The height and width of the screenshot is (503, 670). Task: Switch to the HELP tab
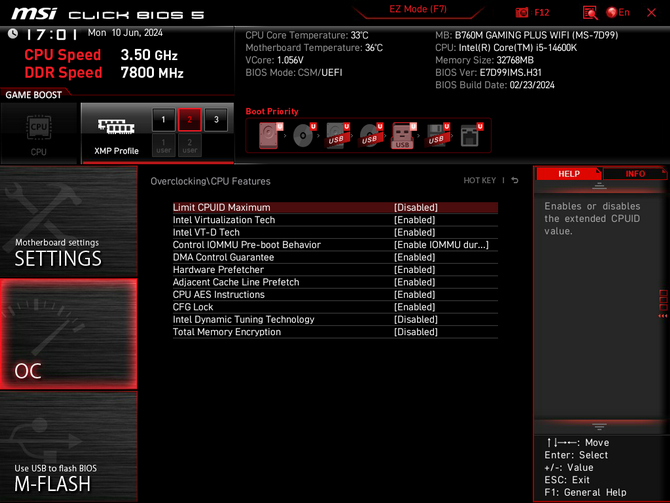point(569,174)
